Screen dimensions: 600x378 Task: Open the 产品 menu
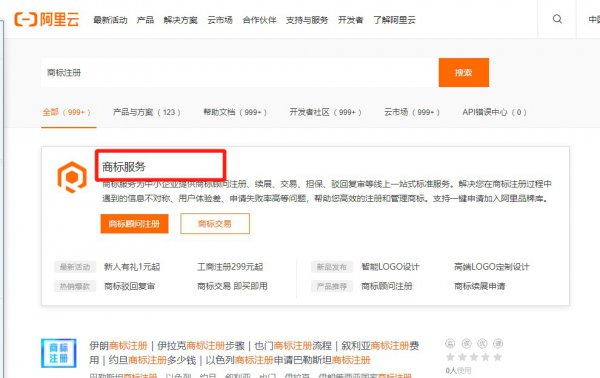tap(145, 20)
